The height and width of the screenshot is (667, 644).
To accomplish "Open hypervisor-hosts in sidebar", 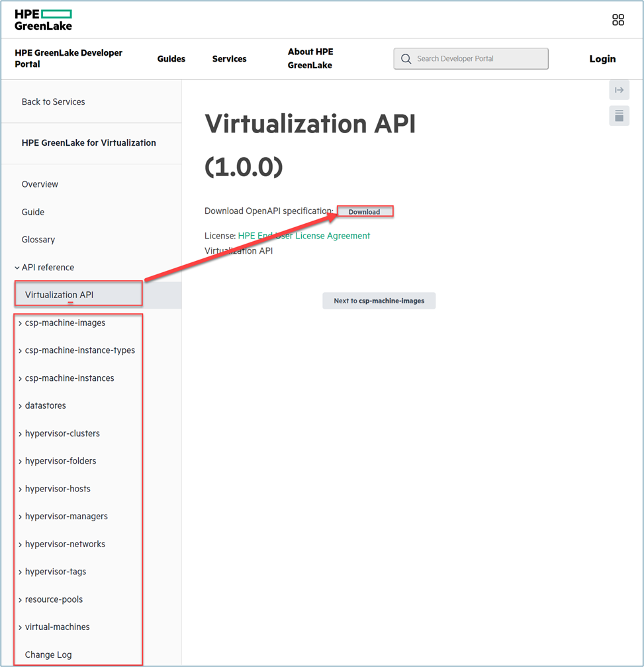I will 58,489.
